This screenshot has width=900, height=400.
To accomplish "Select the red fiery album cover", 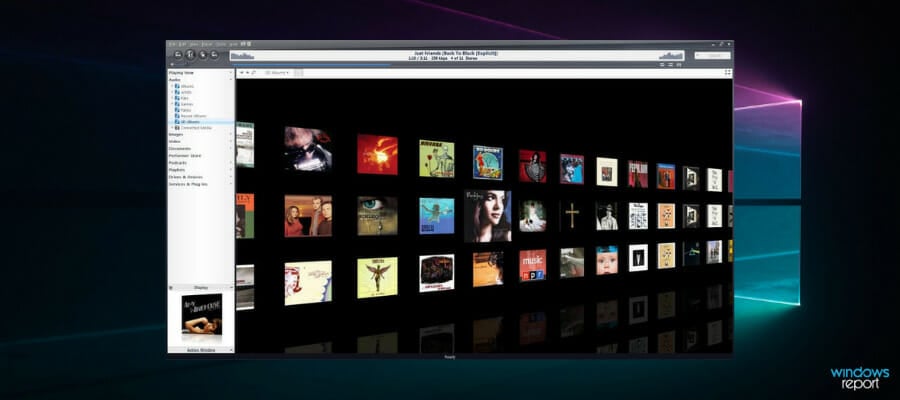I will point(377,154).
